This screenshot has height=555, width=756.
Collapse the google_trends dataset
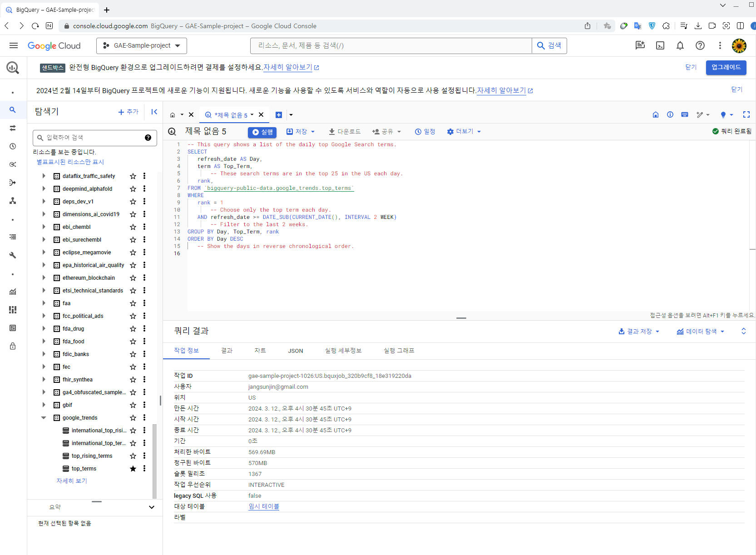(x=44, y=417)
